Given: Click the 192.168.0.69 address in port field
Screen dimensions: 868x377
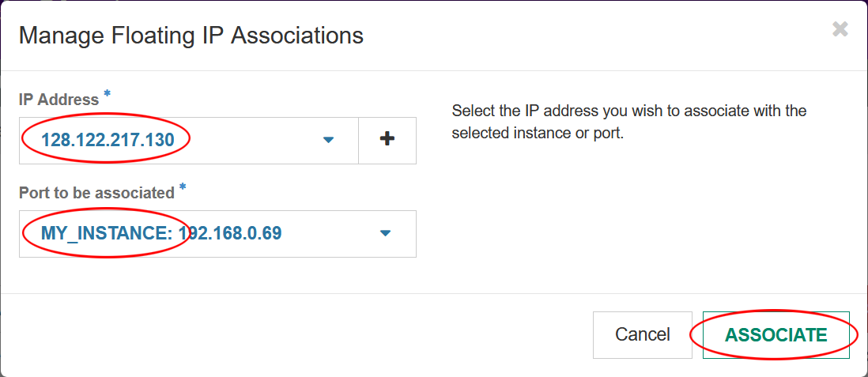Looking at the screenshot, I should point(230,233).
